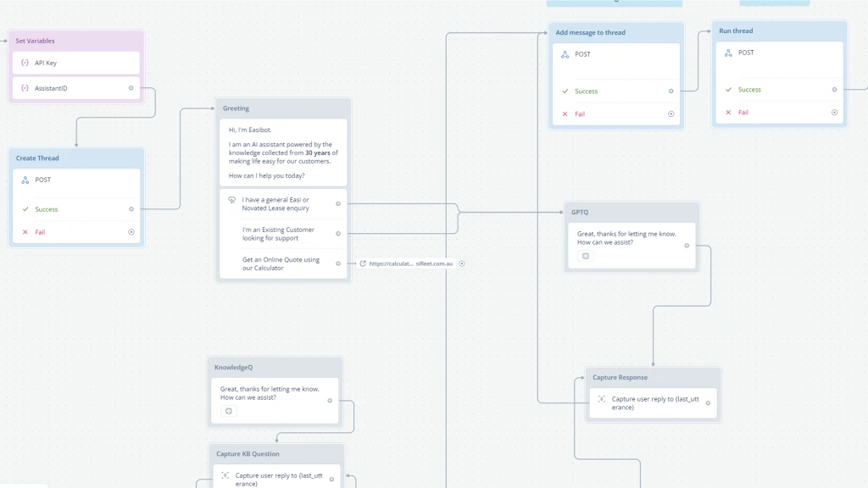
Task: Click the variable icon beside API Key
Action: coord(25,63)
